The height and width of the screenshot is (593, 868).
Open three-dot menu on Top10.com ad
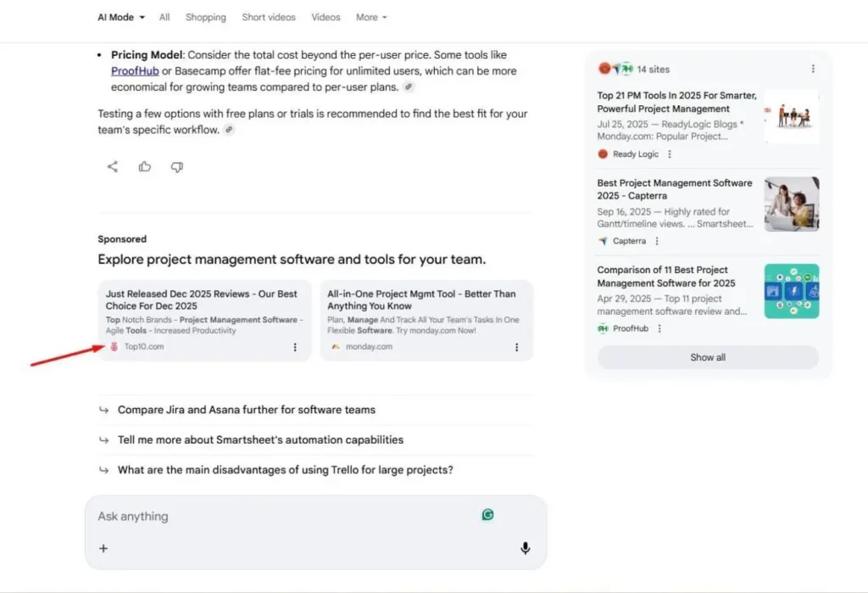coord(295,347)
